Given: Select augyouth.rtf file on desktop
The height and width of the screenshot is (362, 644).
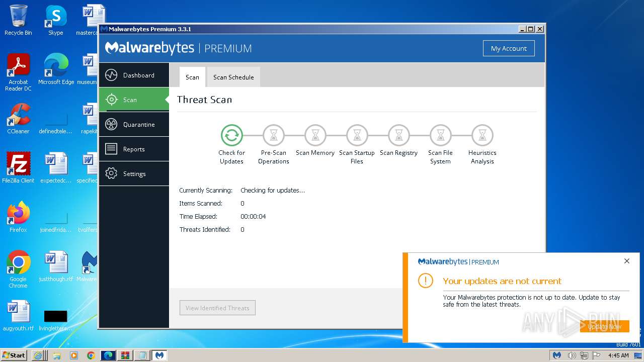Looking at the screenshot, I should tap(18, 316).
